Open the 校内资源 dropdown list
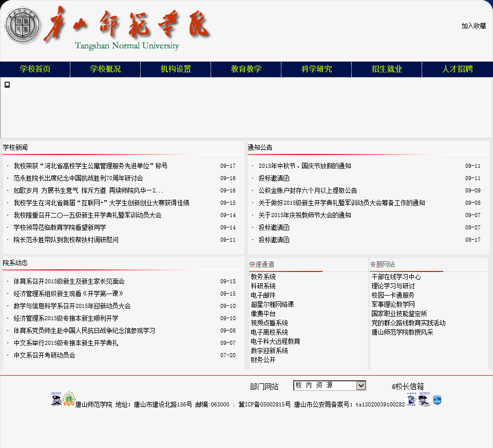This screenshot has height=448, width=493. pos(330,385)
